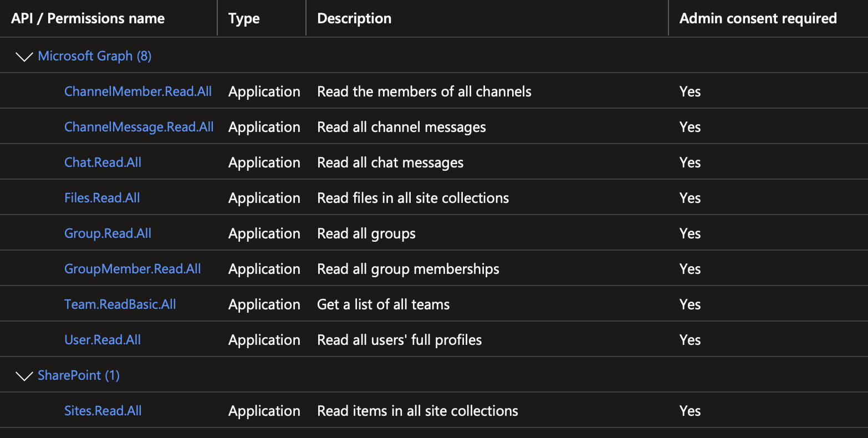Open Chat.Read.All permission
This screenshot has height=438, width=868.
click(103, 162)
